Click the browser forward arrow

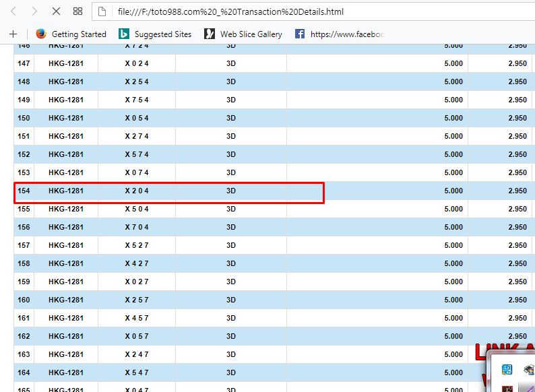[x=34, y=11]
